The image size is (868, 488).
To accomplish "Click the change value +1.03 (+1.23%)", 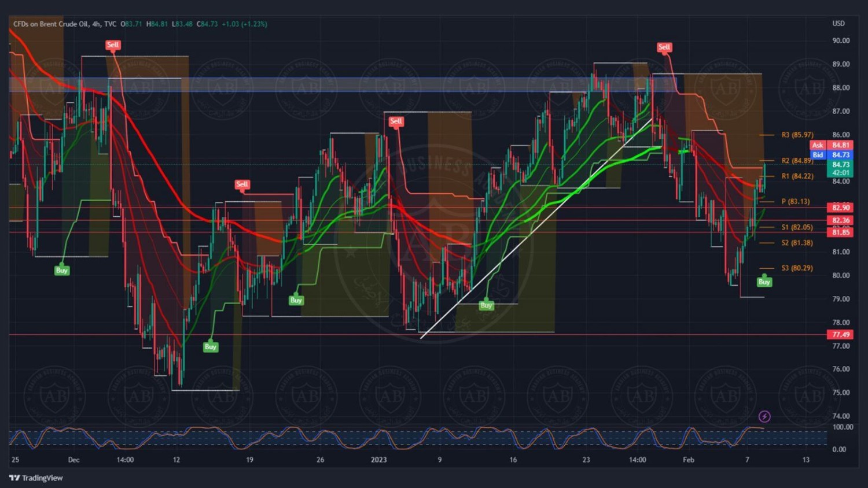I will point(244,24).
